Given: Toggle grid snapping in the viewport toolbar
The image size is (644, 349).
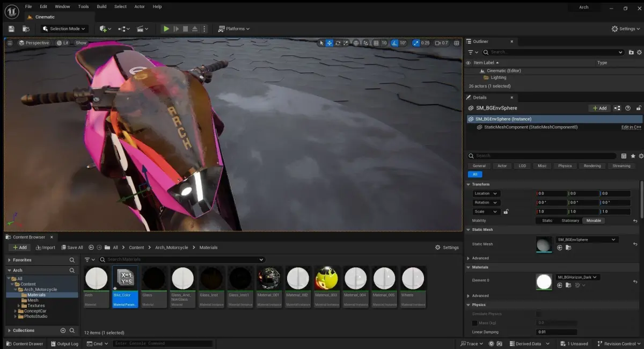Looking at the screenshot, I should pos(376,43).
